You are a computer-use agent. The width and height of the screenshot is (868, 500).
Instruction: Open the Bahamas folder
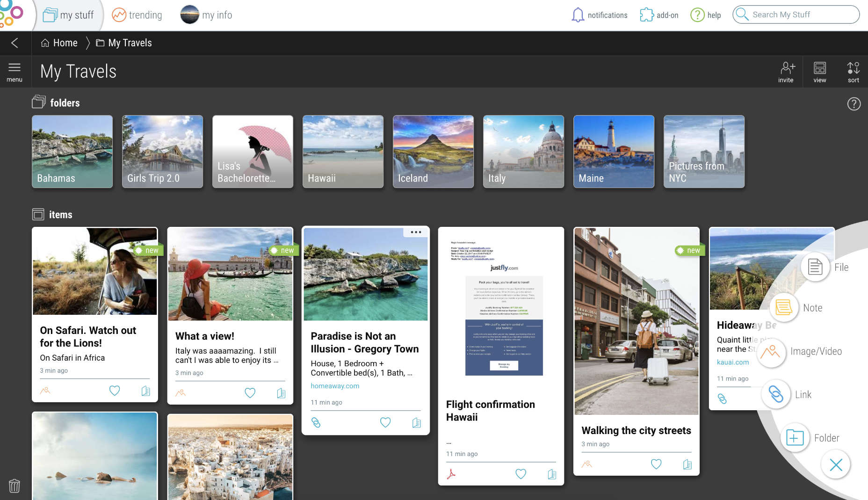click(72, 152)
